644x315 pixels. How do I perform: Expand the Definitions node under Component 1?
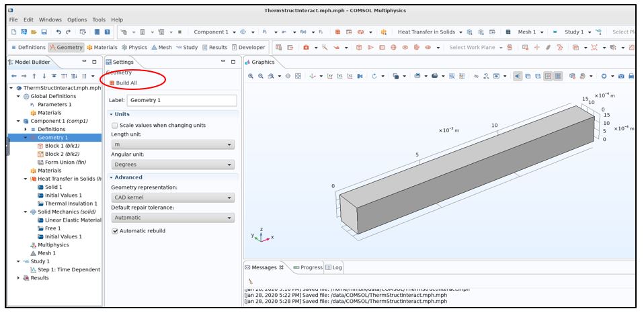point(26,129)
